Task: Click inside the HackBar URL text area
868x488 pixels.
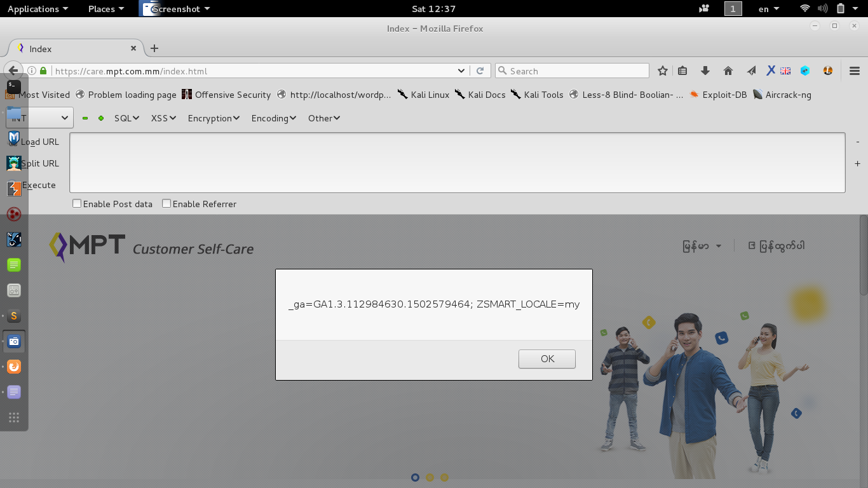Action: (x=458, y=163)
